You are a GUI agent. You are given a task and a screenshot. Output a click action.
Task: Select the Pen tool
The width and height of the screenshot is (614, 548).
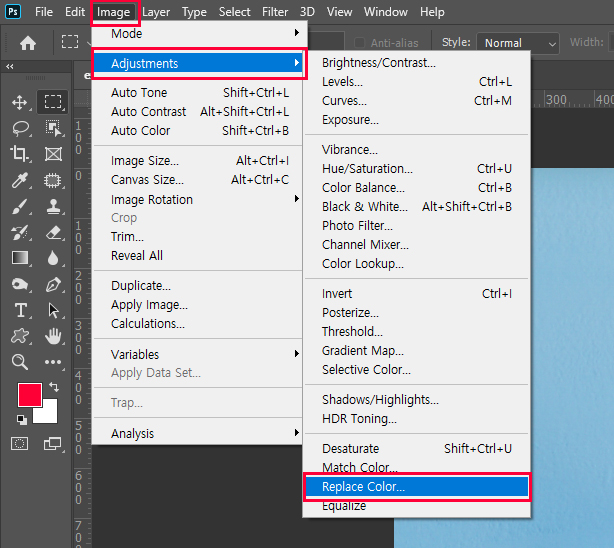point(53,284)
